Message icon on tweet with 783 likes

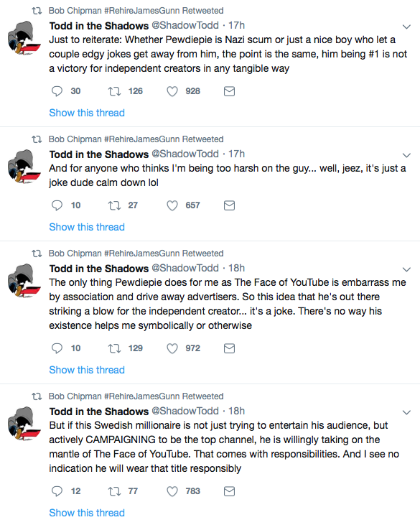pos(229,491)
